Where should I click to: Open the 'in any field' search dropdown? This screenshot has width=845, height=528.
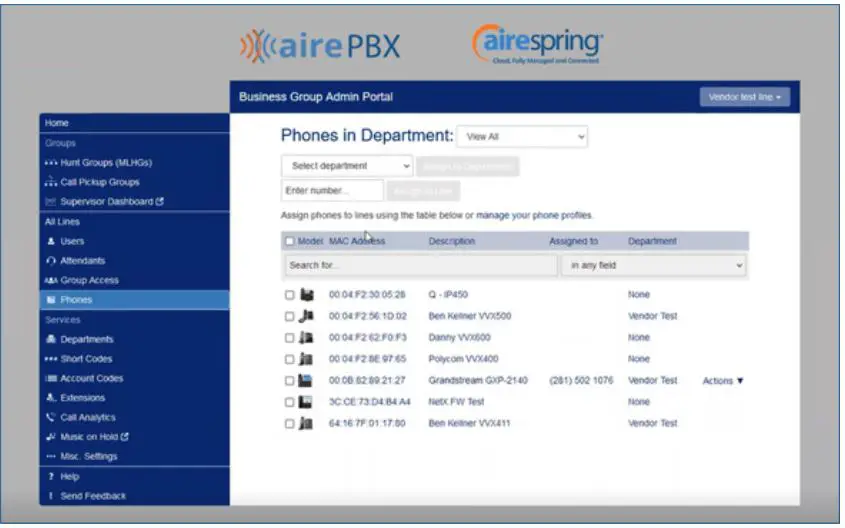click(x=654, y=265)
